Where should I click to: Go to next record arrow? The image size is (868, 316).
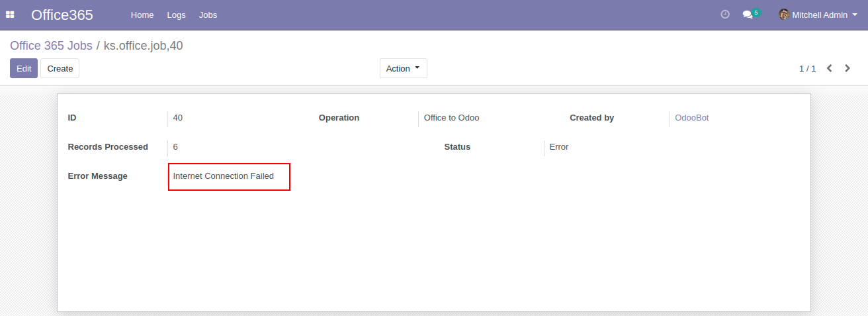point(847,68)
